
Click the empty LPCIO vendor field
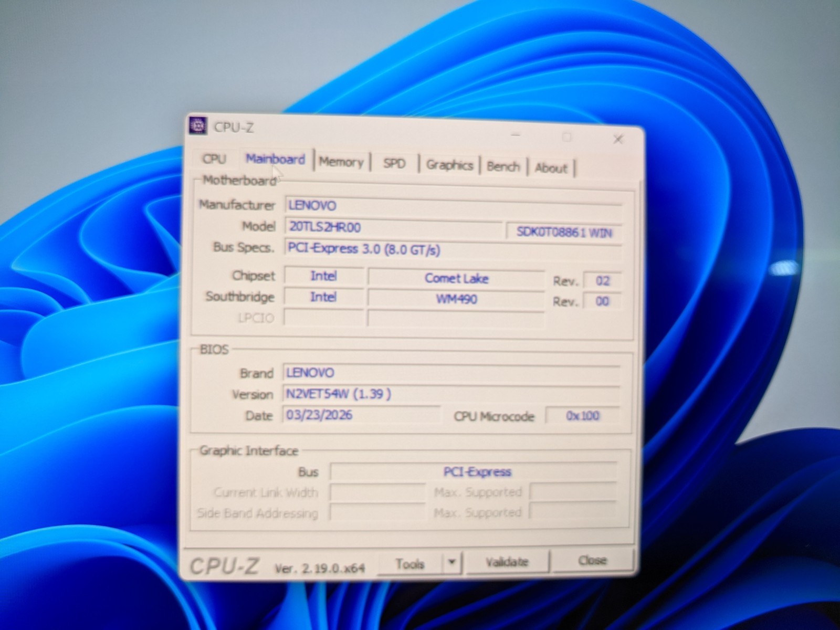pyautogui.click(x=323, y=318)
